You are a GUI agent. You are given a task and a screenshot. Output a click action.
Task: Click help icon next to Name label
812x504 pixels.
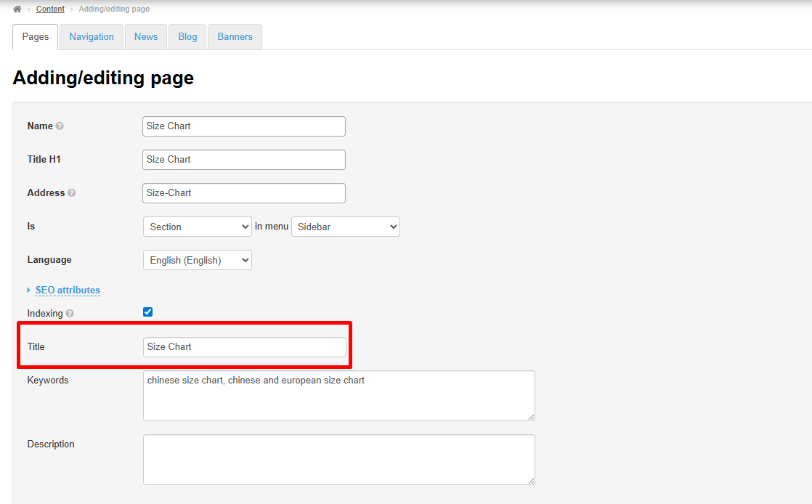pos(60,126)
